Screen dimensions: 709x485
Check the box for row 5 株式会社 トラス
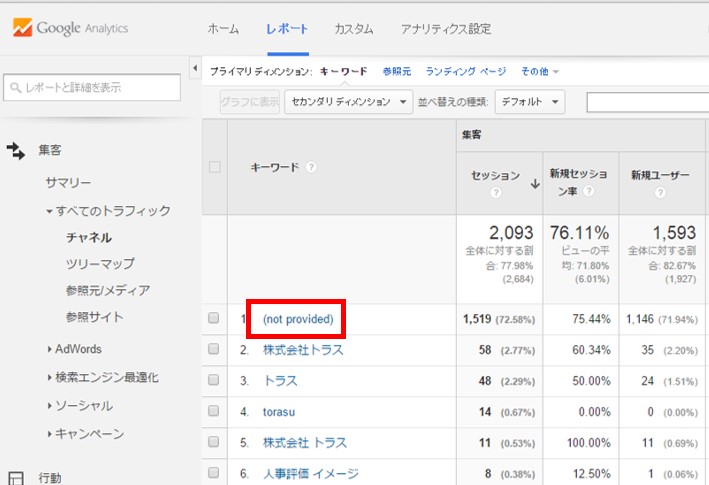[x=213, y=442]
